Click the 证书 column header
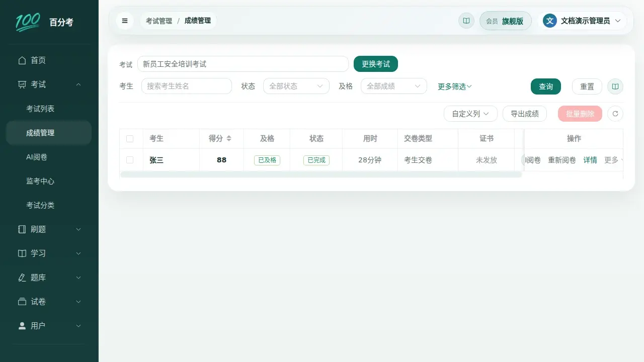This screenshot has width=644, height=362. point(487,138)
